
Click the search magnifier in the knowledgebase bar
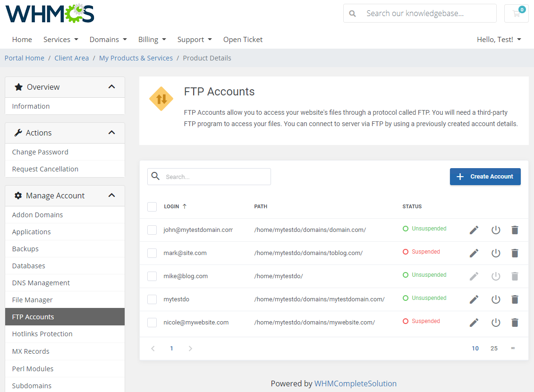click(352, 13)
